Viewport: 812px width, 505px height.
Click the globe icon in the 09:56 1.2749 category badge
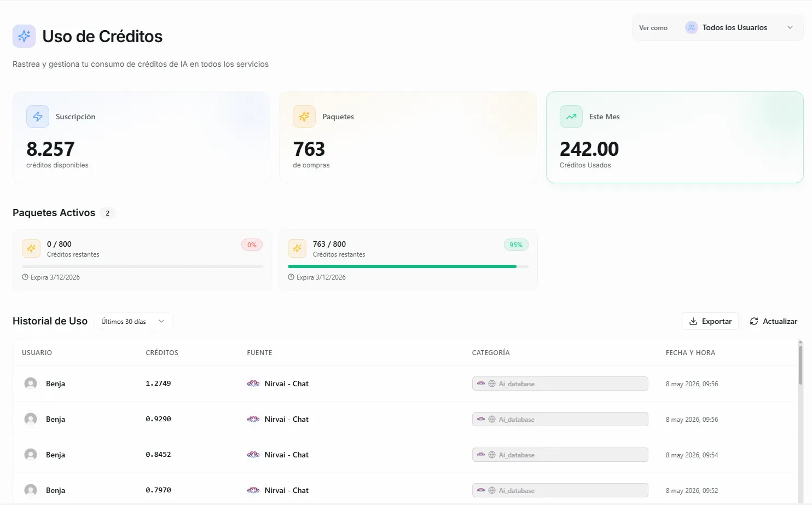click(x=492, y=384)
